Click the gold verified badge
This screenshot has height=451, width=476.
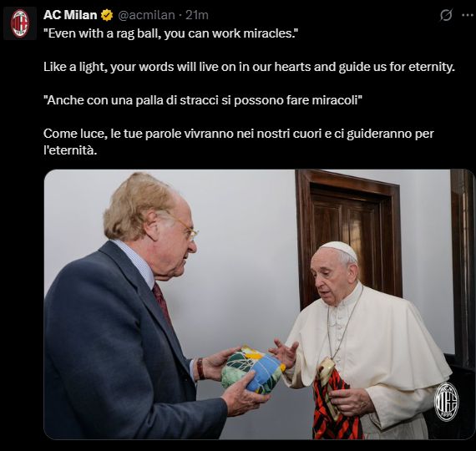pyautogui.click(x=107, y=15)
